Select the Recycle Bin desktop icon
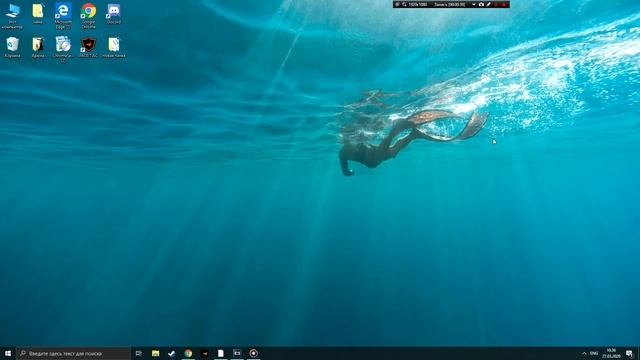This screenshot has height=360, width=640. coord(12,47)
